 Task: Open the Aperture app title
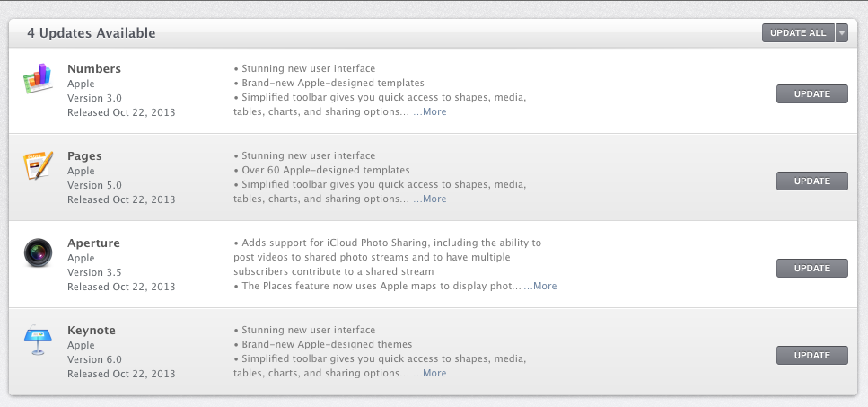click(x=93, y=243)
